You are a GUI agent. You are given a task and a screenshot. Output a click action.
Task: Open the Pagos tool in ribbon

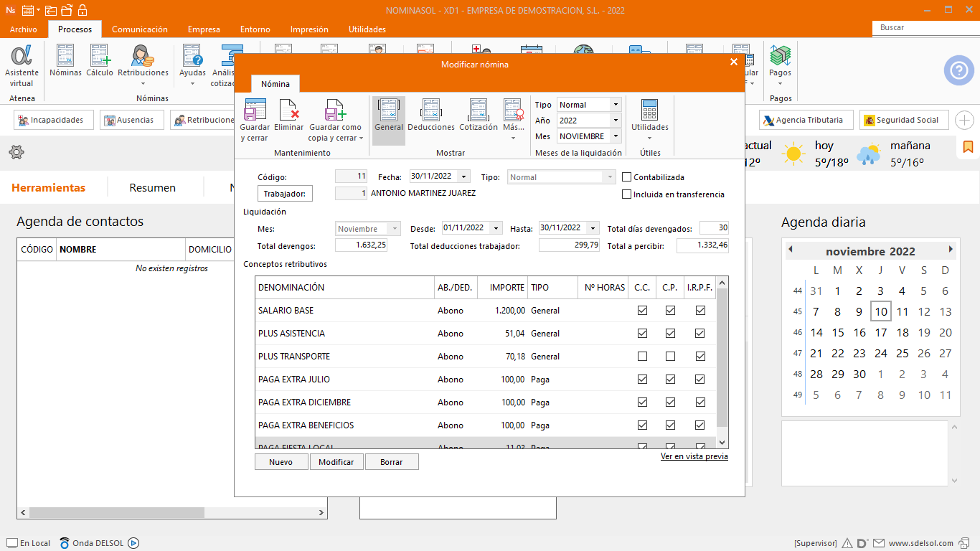[780, 62]
